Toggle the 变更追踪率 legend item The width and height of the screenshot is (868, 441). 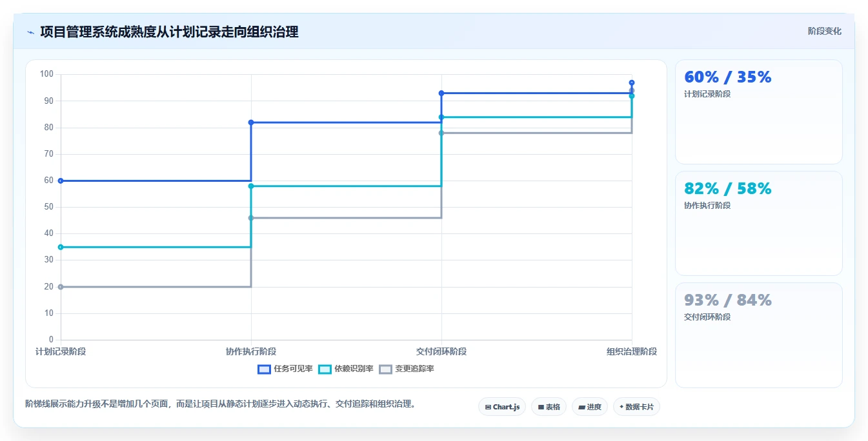click(407, 369)
